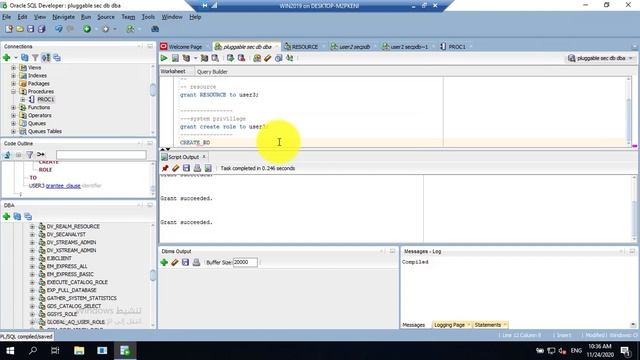Expand the Operators tree node
The image size is (640, 360).
pos(13,116)
